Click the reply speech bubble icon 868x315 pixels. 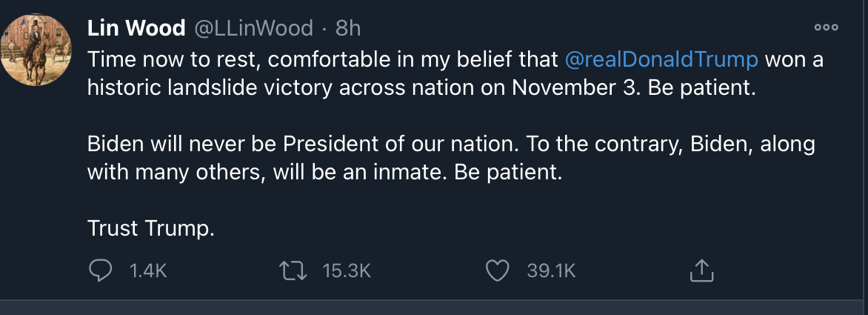pos(100,271)
